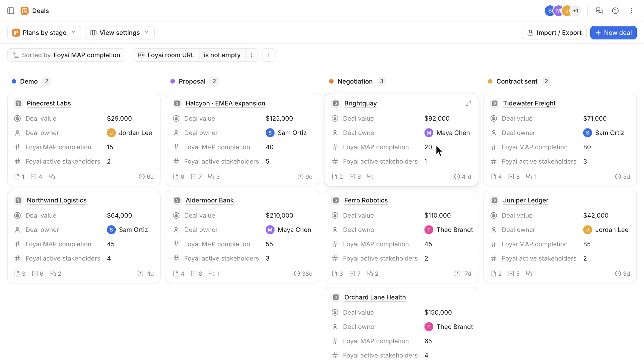Click Import / Export button
The width and height of the screenshot is (644, 362).
tap(554, 32)
